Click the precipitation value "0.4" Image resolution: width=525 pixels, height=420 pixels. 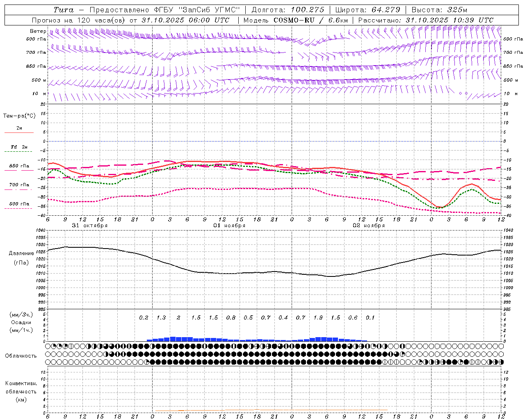tap(283, 318)
